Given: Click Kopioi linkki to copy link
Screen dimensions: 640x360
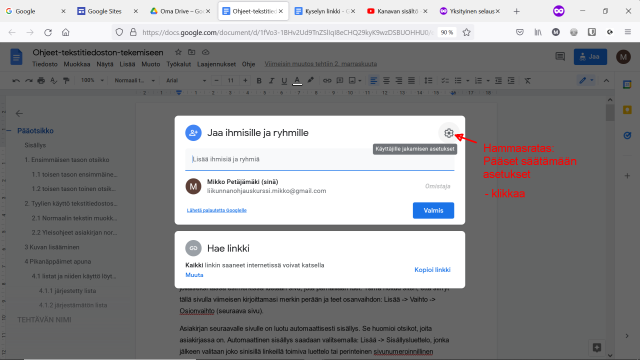Looking at the screenshot, I should point(432,270).
